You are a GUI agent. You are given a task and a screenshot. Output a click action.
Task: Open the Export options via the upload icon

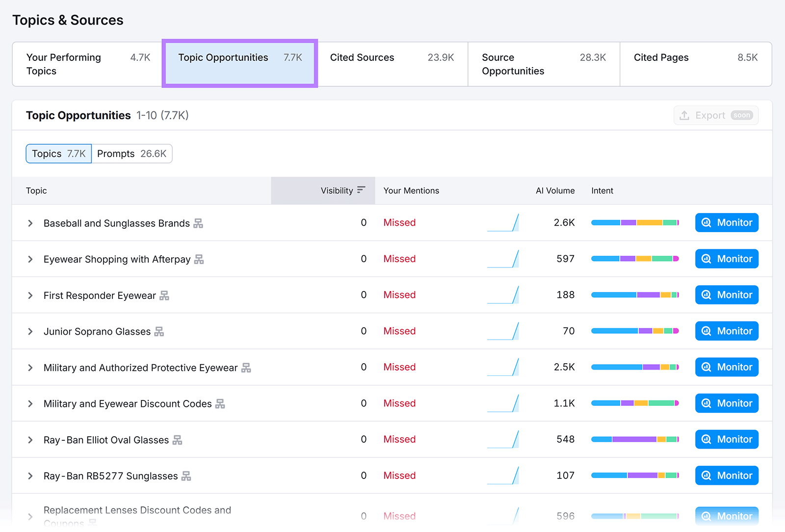coord(684,115)
